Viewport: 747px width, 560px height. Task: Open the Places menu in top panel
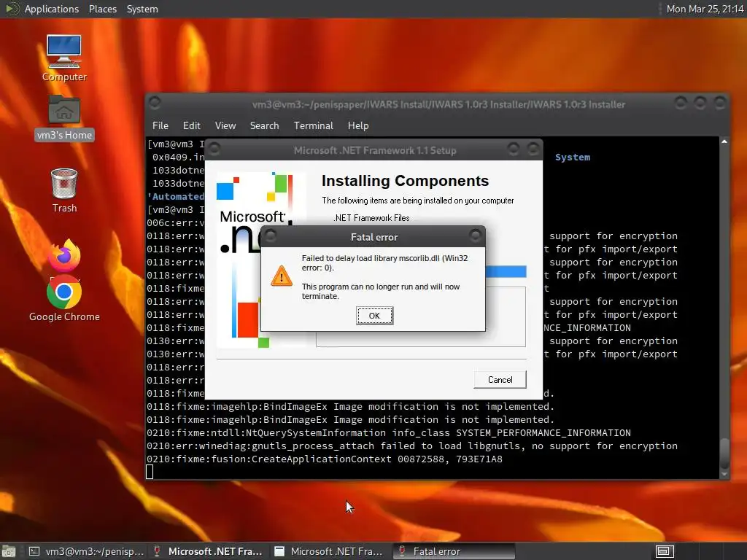tap(102, 9)
